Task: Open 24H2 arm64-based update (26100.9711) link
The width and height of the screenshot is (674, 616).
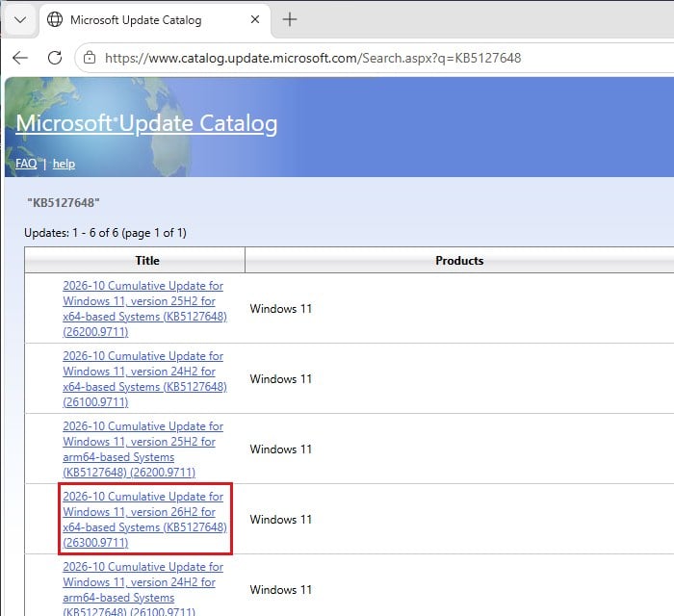Action: (143, 588)
